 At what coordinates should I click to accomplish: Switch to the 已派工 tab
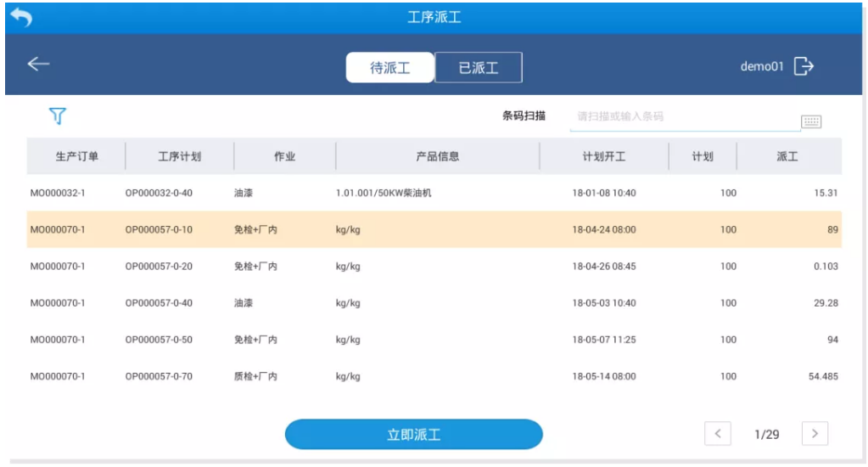pos(479,68)
